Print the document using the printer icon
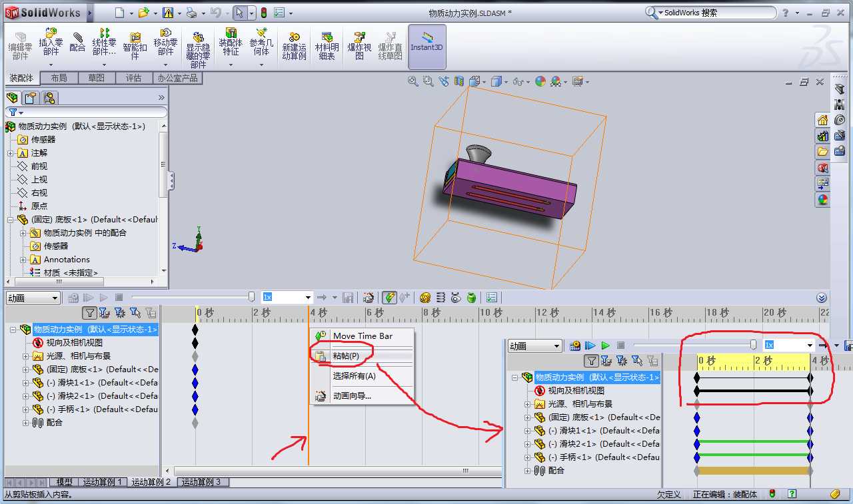 coord(191,13)
